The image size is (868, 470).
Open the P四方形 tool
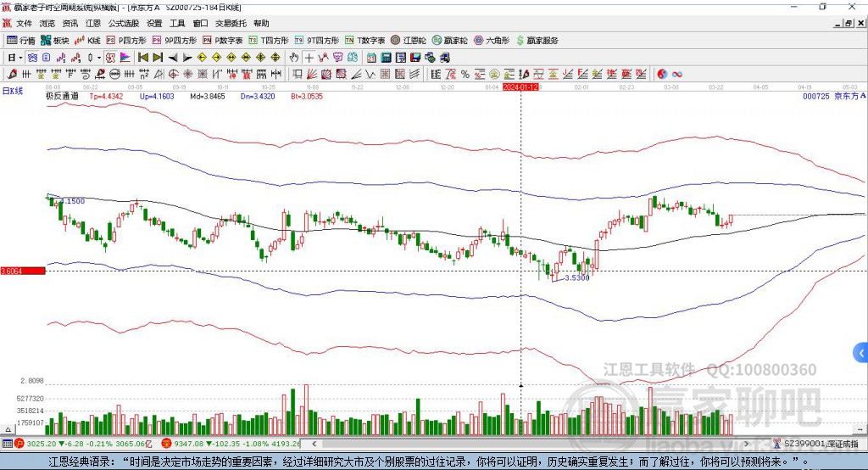click(126, 41)
